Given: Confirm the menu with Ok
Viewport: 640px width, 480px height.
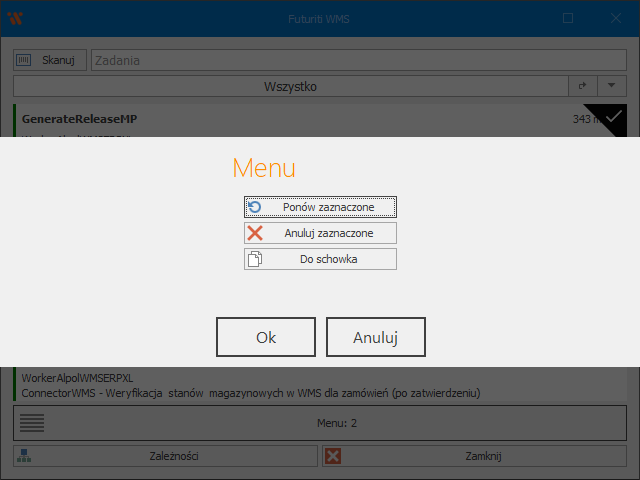Looking at the screenshot, I should (266, 338).
